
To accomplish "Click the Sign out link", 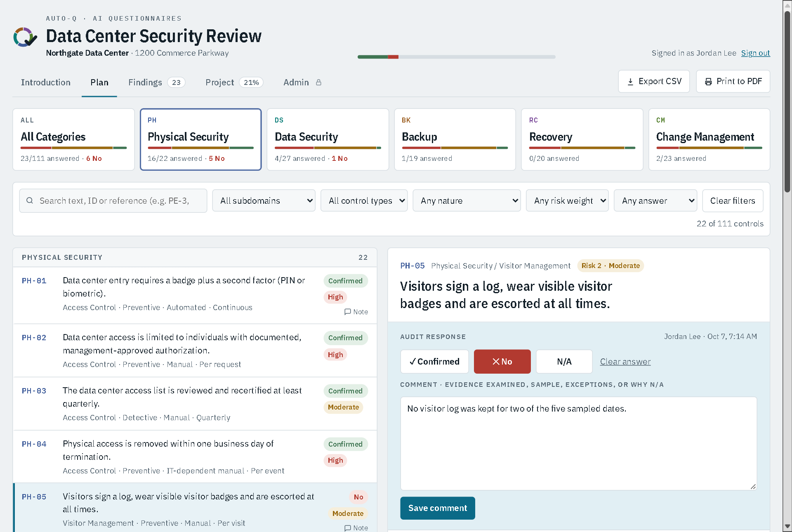I will coord(755,53).
